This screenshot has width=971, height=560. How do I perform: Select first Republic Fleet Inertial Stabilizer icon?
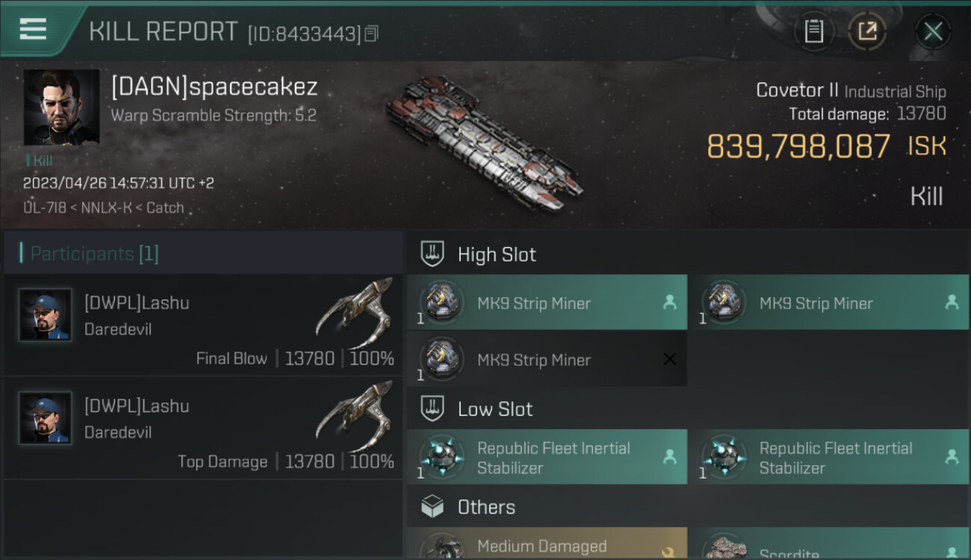click(441, 457)
